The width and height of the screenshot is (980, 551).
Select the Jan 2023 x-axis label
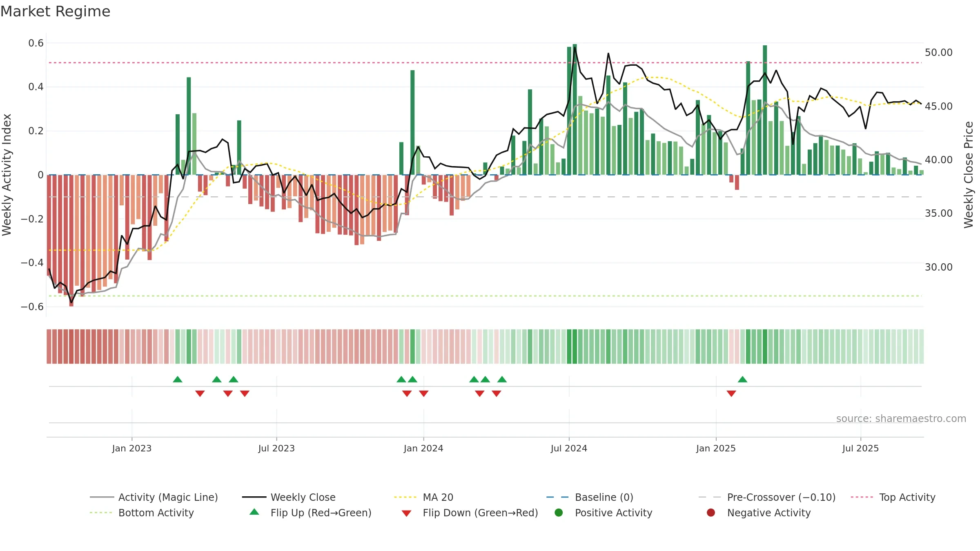tap(132, 448)
